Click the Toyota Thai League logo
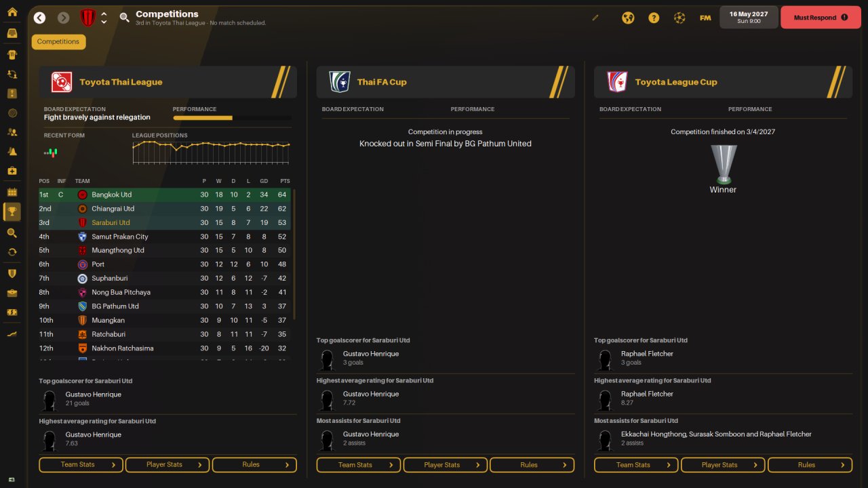This screenshot has width=868, height=488. [62, 82]
